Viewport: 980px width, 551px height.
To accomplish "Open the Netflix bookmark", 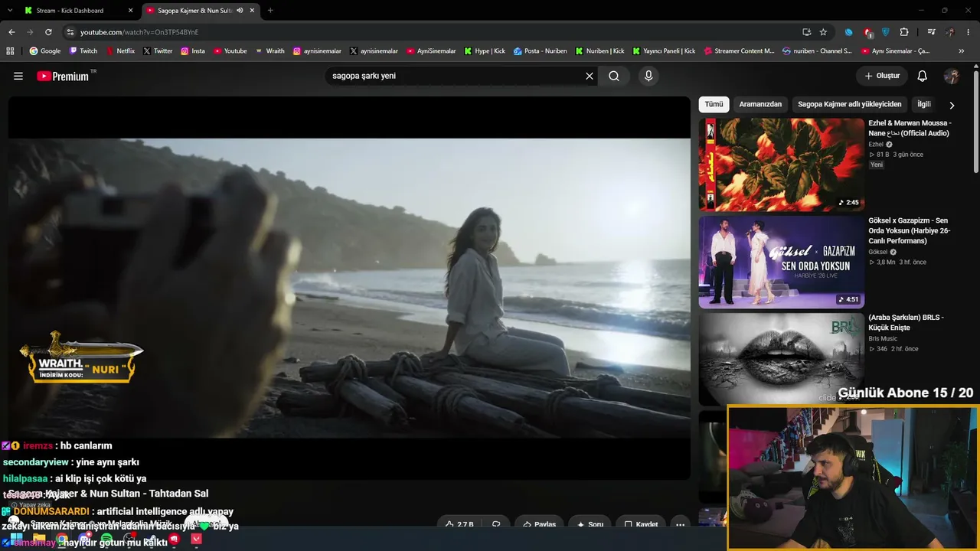I will (x=120, y=51).
